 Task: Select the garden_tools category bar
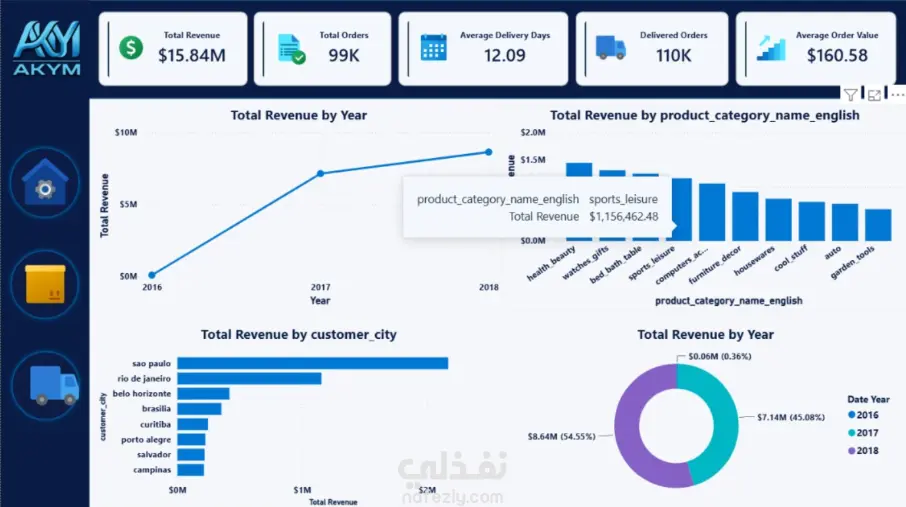click(x=878, y=225)
